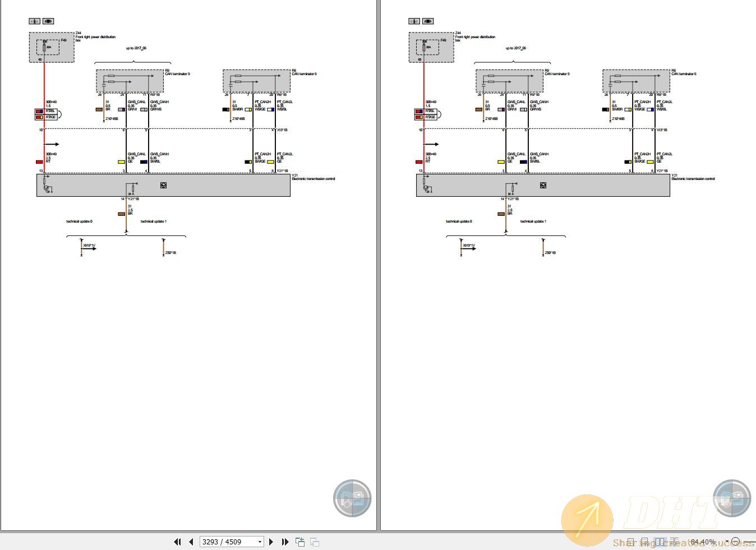Click the fan symbol inside Y21 on left page

click(x=163, y=185)
